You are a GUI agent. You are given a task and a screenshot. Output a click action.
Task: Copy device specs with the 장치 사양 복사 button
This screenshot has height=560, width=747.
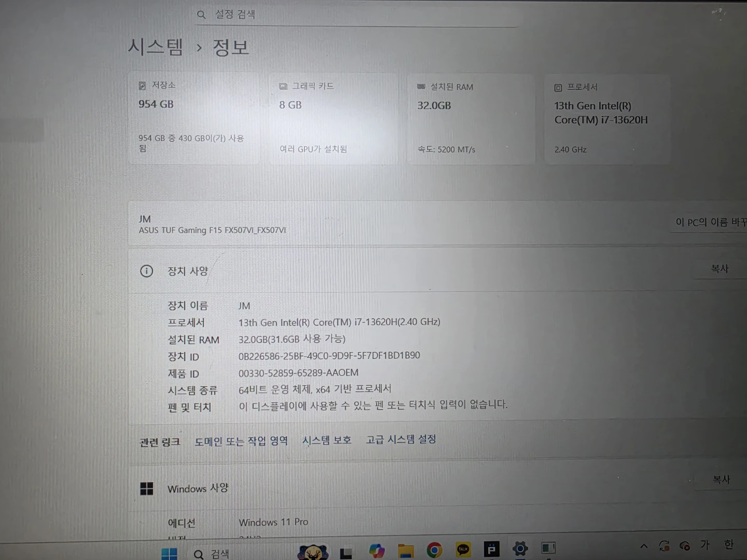point(720,269)
